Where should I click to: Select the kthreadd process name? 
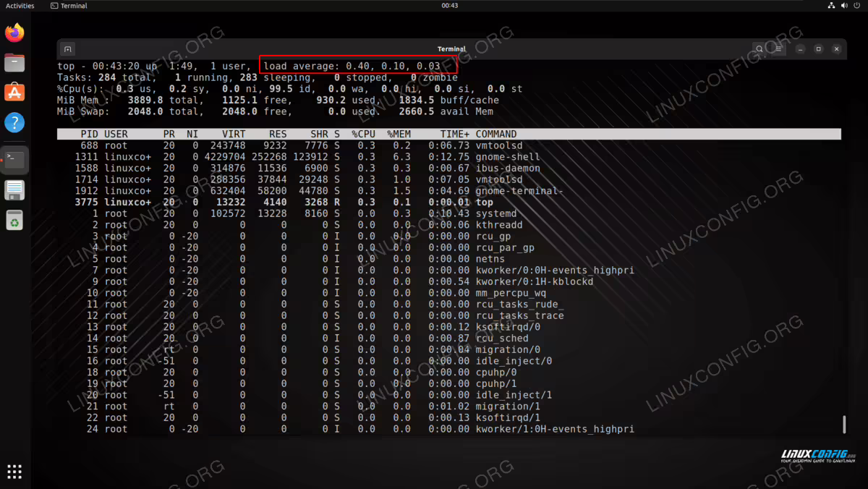pos(499,225)
